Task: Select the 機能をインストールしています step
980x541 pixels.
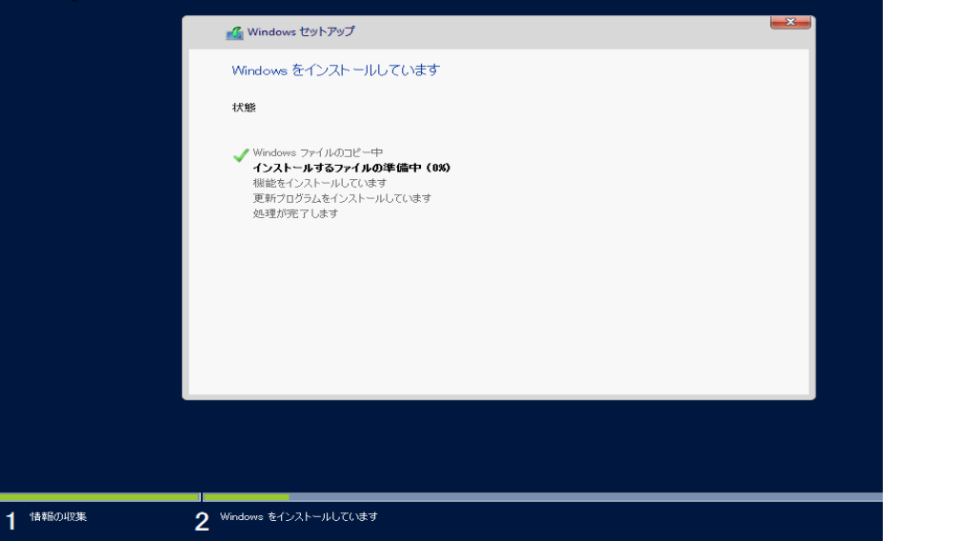Action: [319, 183]
